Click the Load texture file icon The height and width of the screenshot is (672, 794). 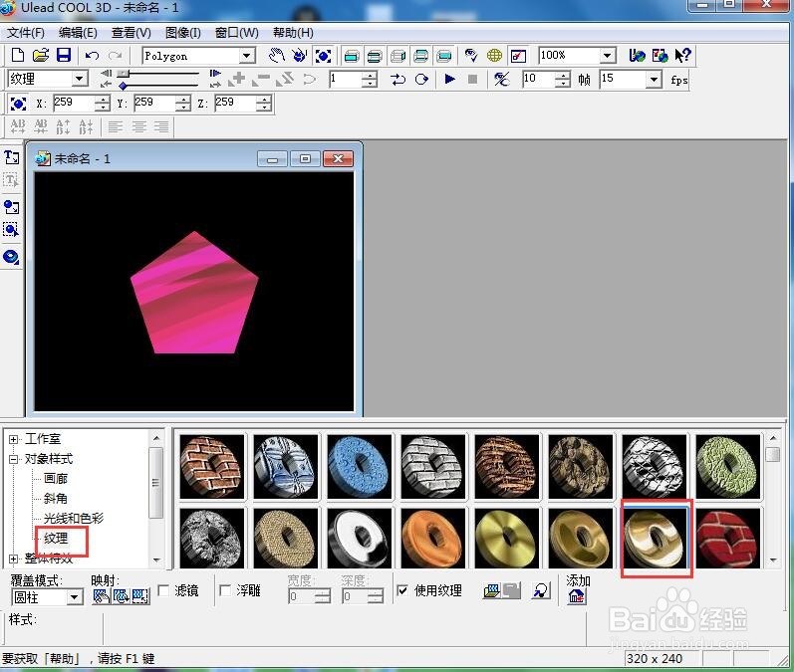[x=492, y=590]
